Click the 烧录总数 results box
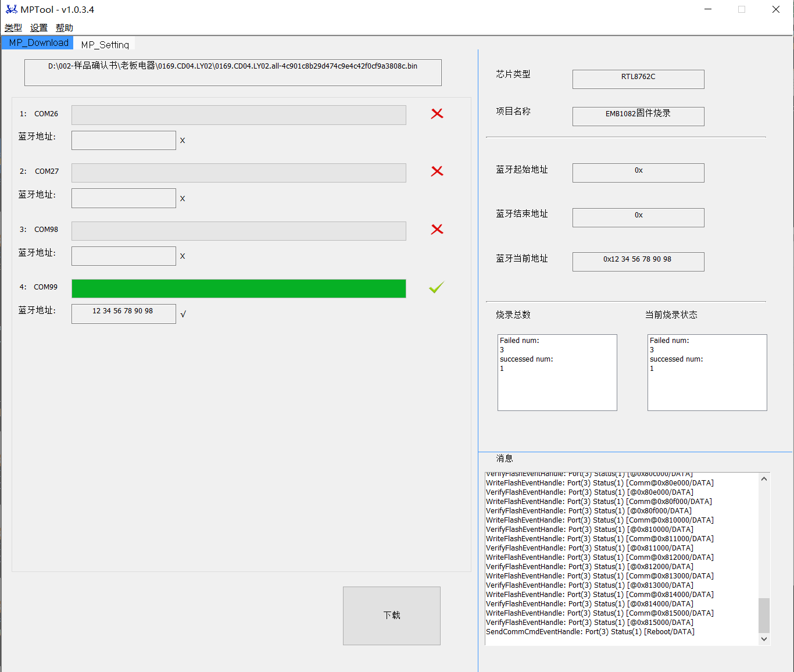The image size is (794, 672). point(557,373)
